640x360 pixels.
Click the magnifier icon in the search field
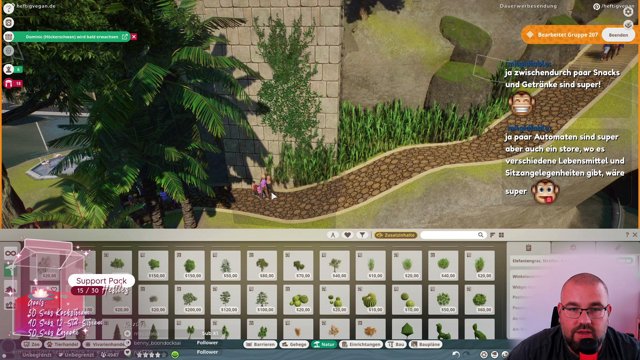click(480, 235)
